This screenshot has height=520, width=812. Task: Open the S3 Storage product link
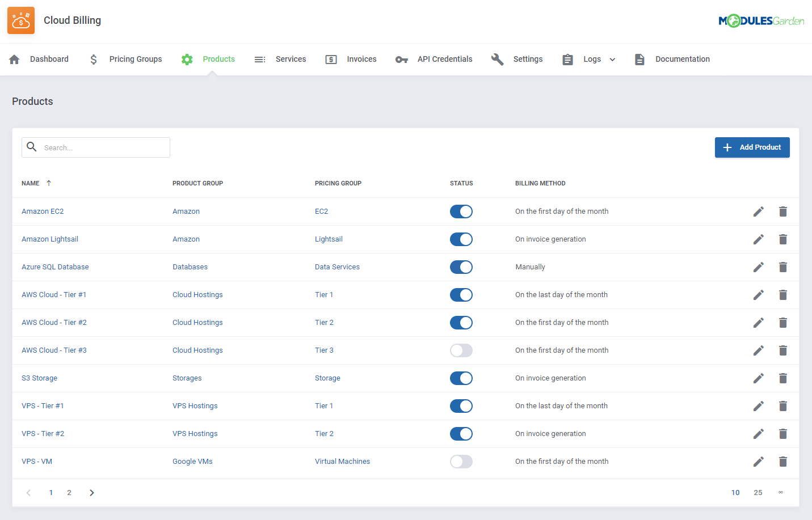39,378
